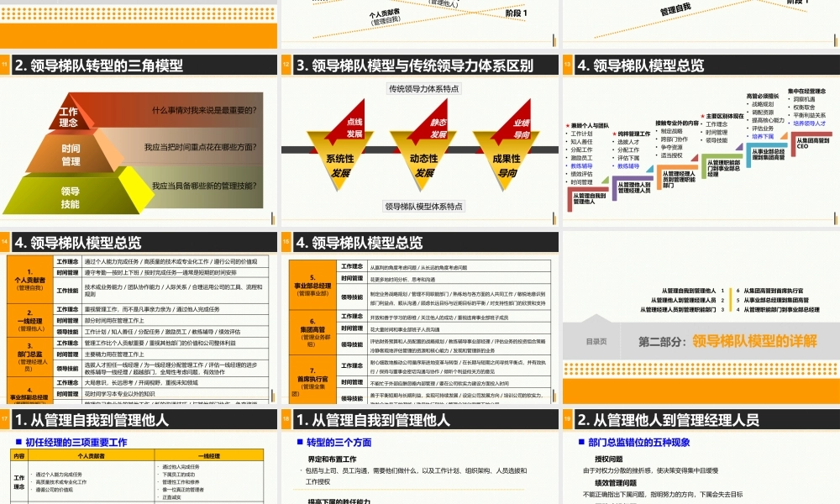Click the 阶段 1 label on the top slide
Screen dimensions: 840x504
[x=517, y=13]
